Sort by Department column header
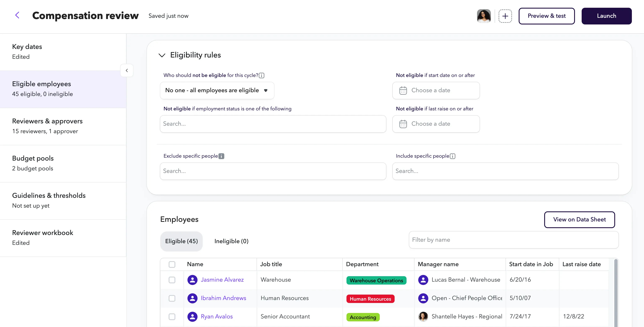This screenshot has height=327, width=644. [362, 264]
